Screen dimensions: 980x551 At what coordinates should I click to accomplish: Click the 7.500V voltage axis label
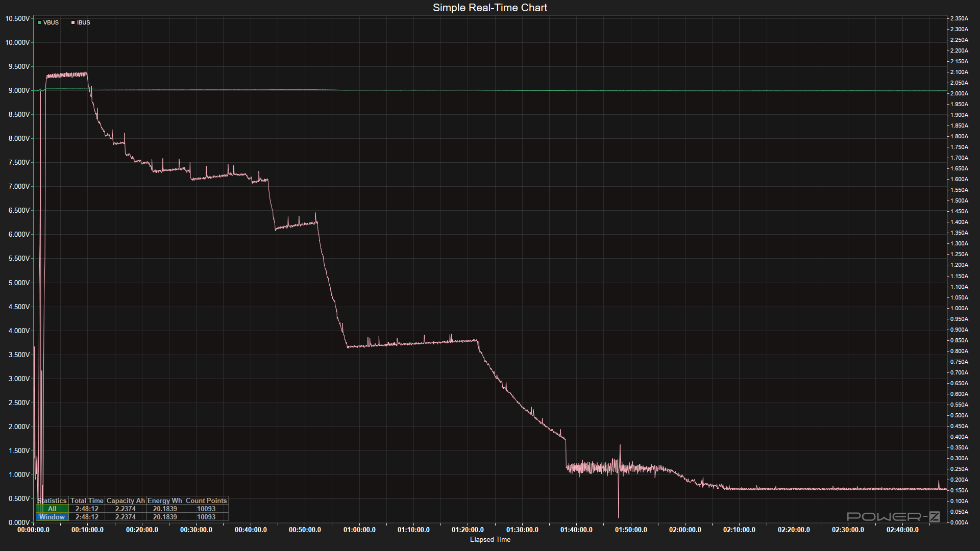click(x=19, y=162)
